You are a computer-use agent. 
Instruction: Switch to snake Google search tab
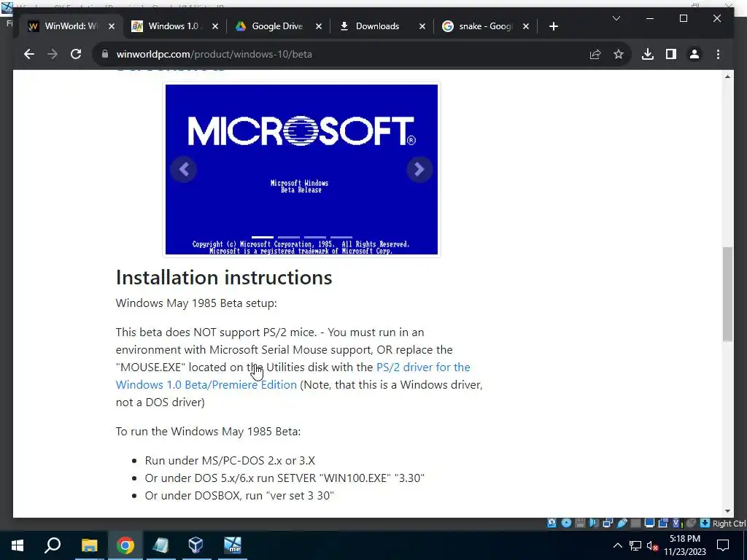[485, 26]
